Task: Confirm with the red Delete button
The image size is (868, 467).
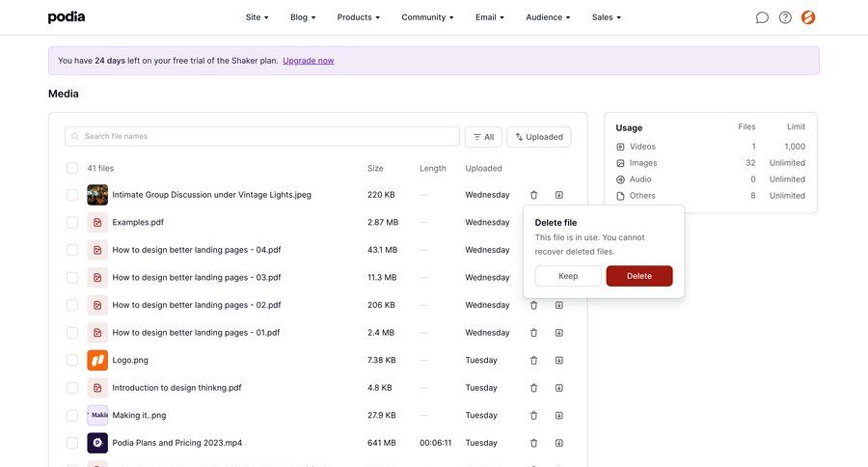Action: click(639, 276)
